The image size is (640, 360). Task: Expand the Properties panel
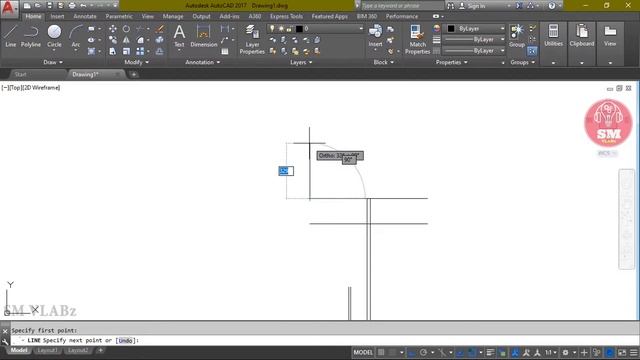click(x=451, y=62)
